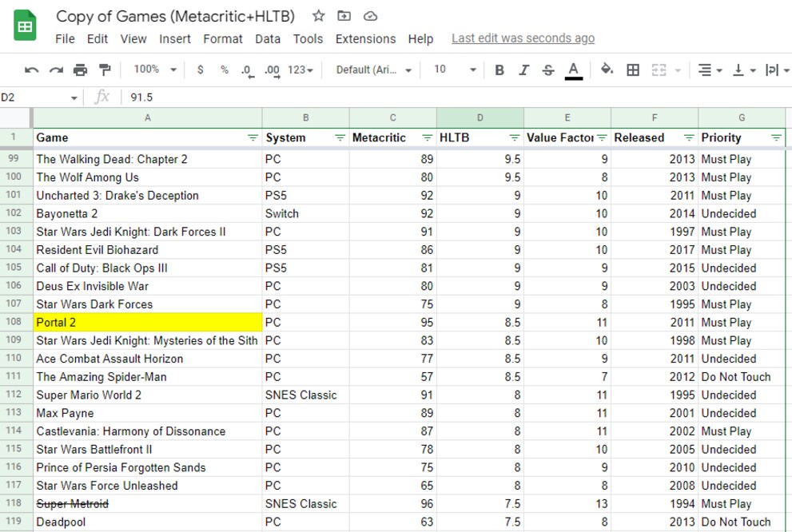This screenshot has width=792, height=532.
Task: Open the font size dropdown
Action: 455,69
